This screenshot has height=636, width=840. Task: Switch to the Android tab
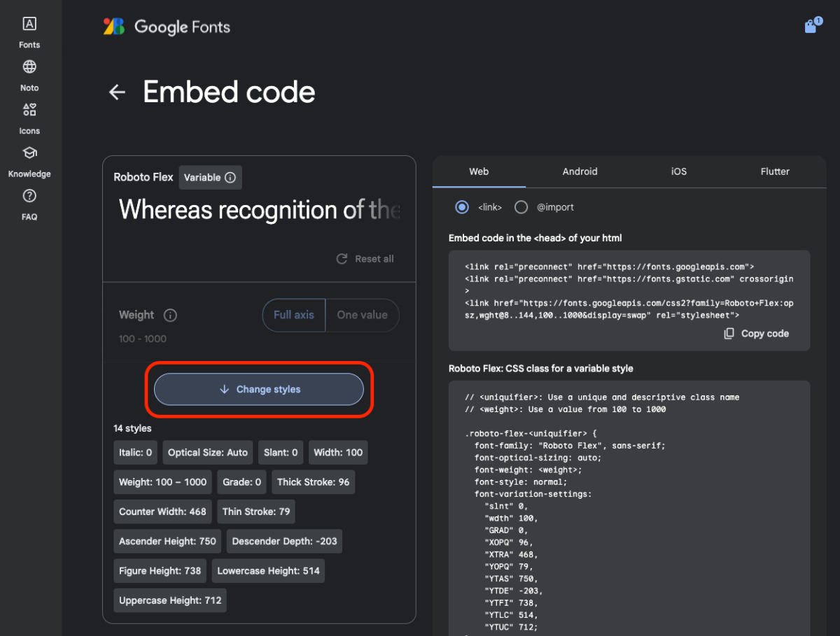coord(580,171)
